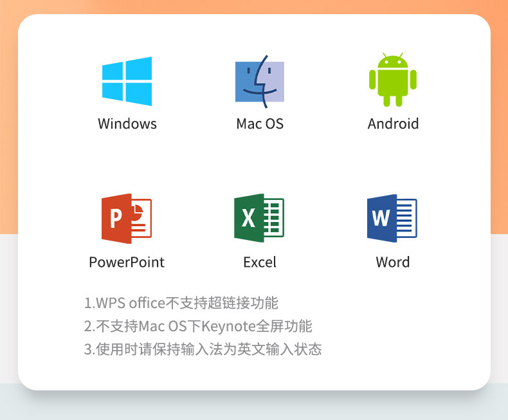Click the "Word" caption text
508x420 pixels.
[393, 262]
